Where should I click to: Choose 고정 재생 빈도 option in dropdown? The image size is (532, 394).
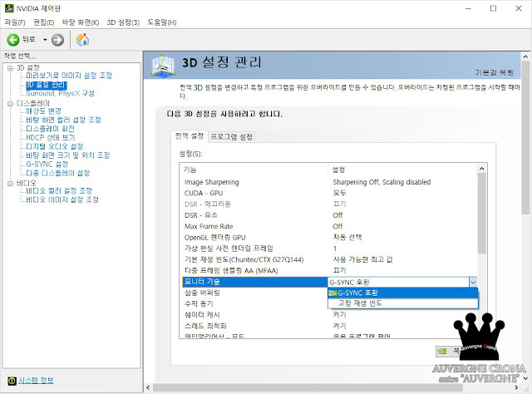(402, 303)
